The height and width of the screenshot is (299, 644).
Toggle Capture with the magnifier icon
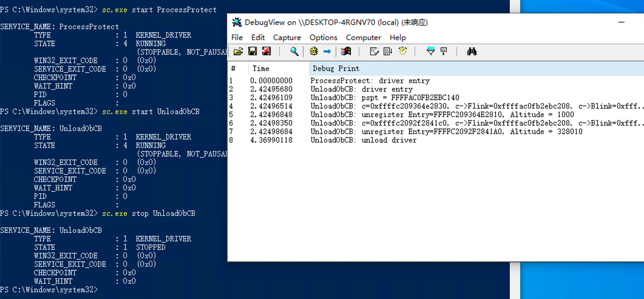(x=294, y=52)
